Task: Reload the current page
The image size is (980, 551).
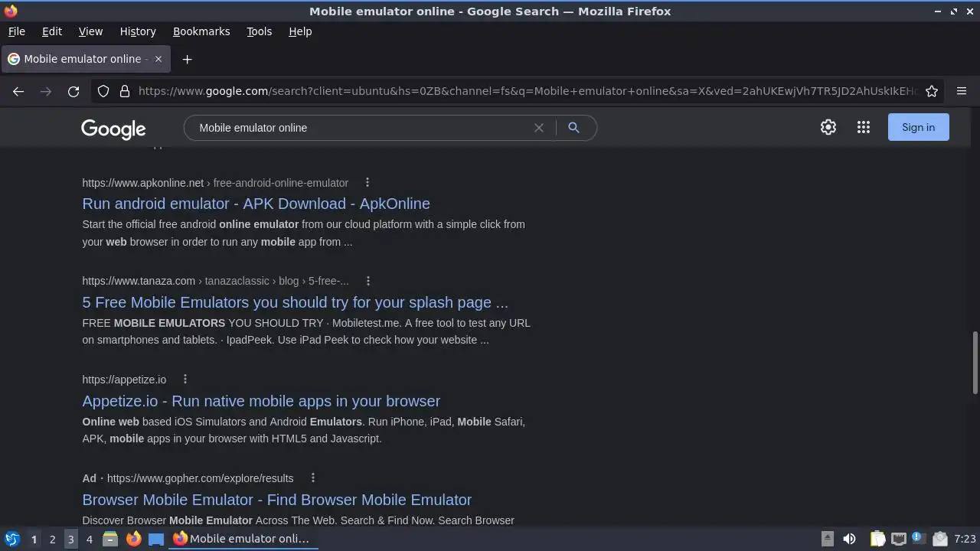Action: pyautogui.click(x=73, y=91)
